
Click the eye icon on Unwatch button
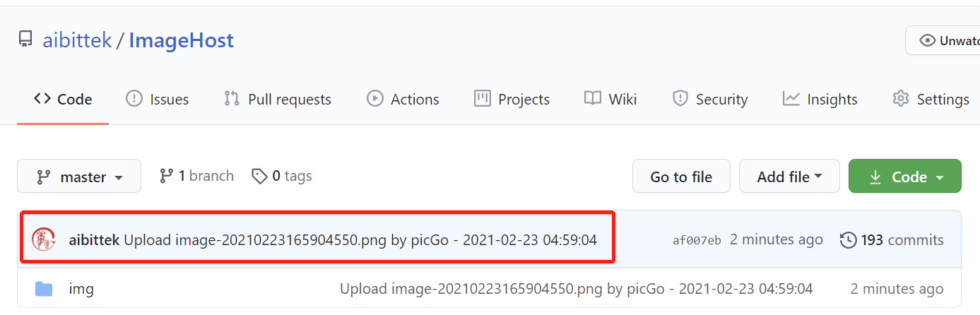[x=927, y=41]
